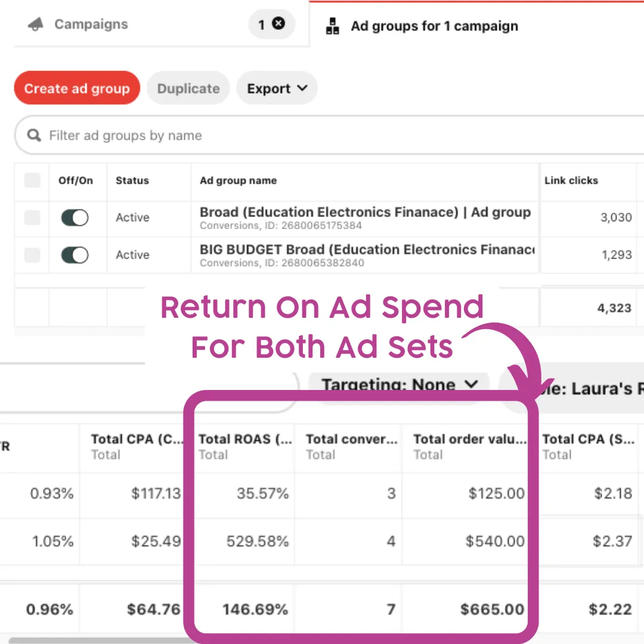This screenshot has width=644, height=644.
Task: Switch to Ad groups for 1 campaign tab
Action: (435, 26)
